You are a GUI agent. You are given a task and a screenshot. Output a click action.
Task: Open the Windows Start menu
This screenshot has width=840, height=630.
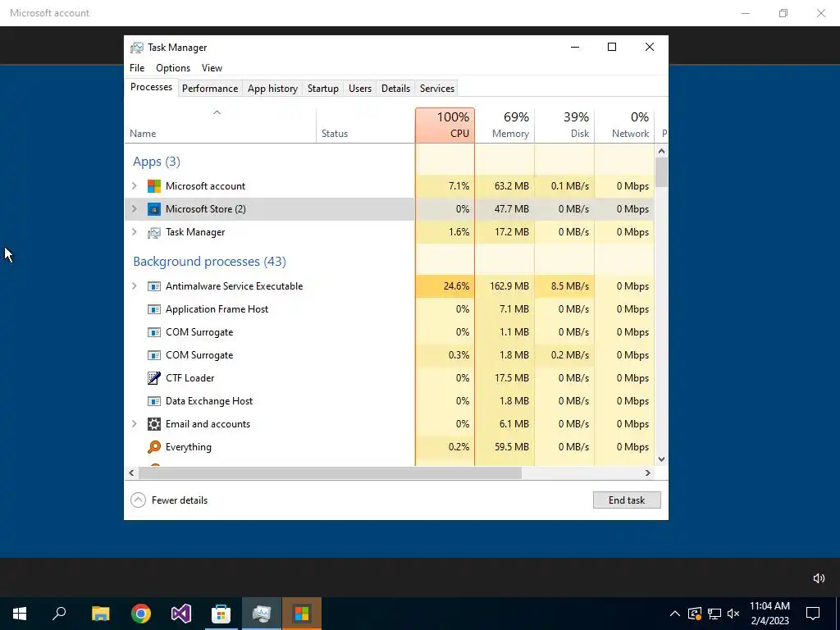coord(20,614)
